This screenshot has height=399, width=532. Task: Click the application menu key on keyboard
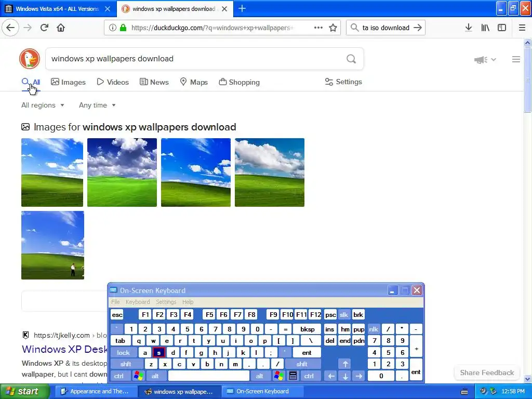[x=293, y=376]
